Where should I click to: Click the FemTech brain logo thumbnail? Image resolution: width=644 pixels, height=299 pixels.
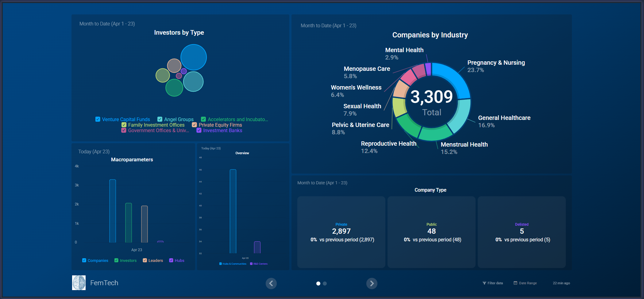79,283
